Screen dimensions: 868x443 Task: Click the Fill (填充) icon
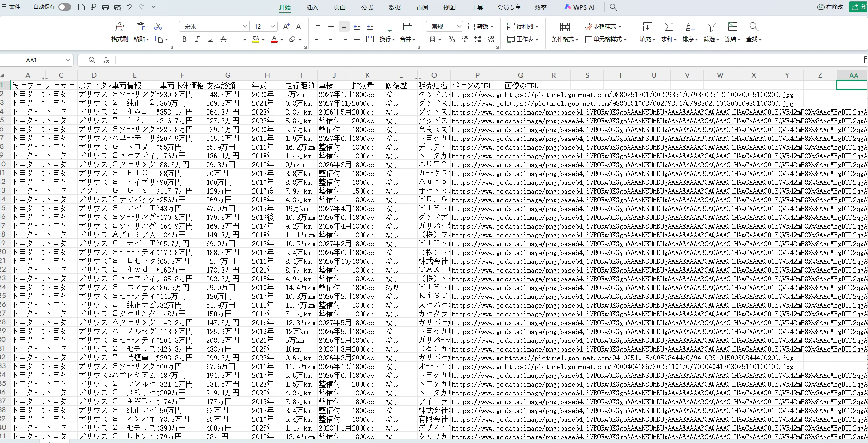tap(647, 27)
